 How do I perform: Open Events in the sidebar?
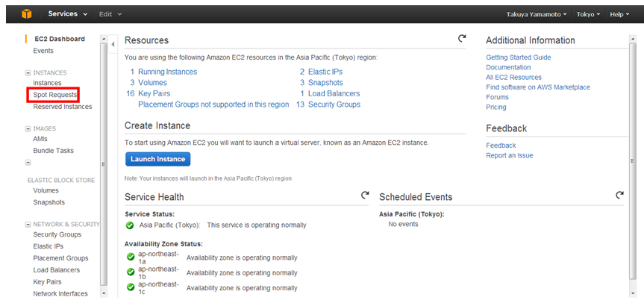pos(43,51)
